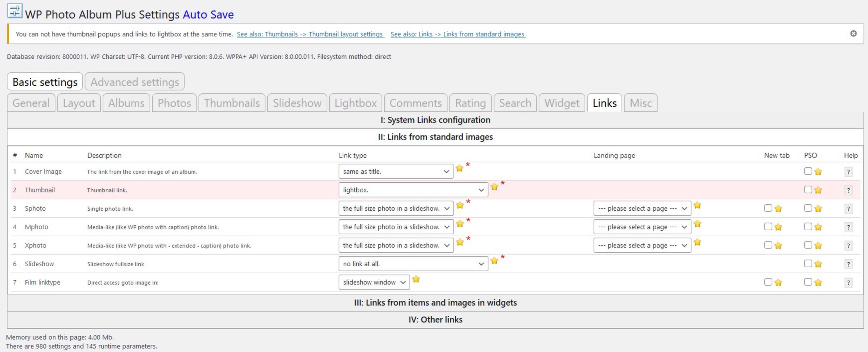Open the Thumbnails settings tab

click(231, 103)
